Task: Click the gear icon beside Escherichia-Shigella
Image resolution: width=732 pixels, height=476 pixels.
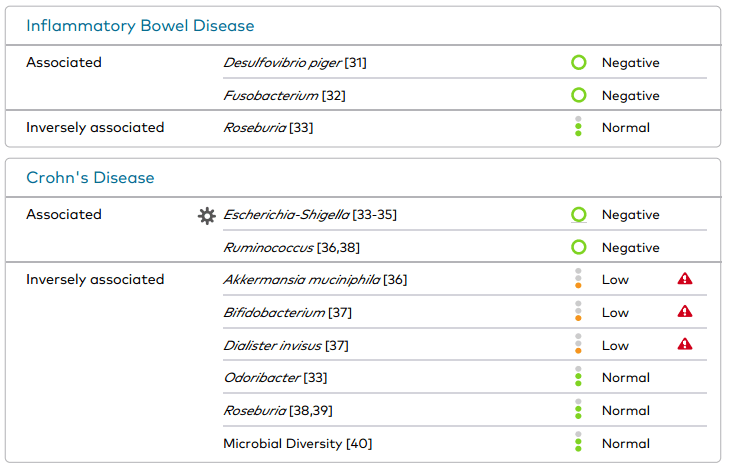Action: (207, 215)
